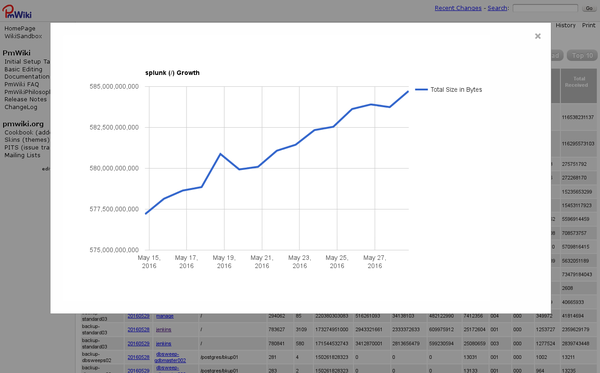Click the 275751792 total received value
The height and width of the screenshot is (373, 600).
[x=574, y=164]
